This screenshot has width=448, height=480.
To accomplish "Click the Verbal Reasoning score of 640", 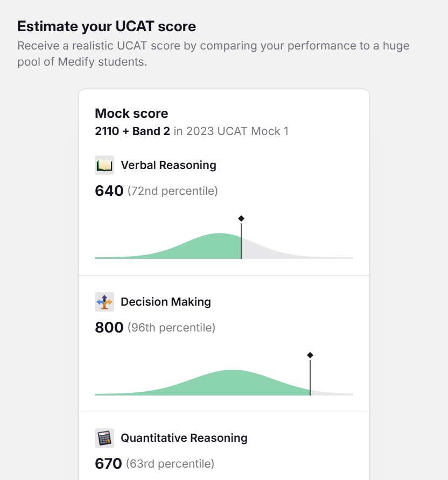I will [x=109, y=191].
